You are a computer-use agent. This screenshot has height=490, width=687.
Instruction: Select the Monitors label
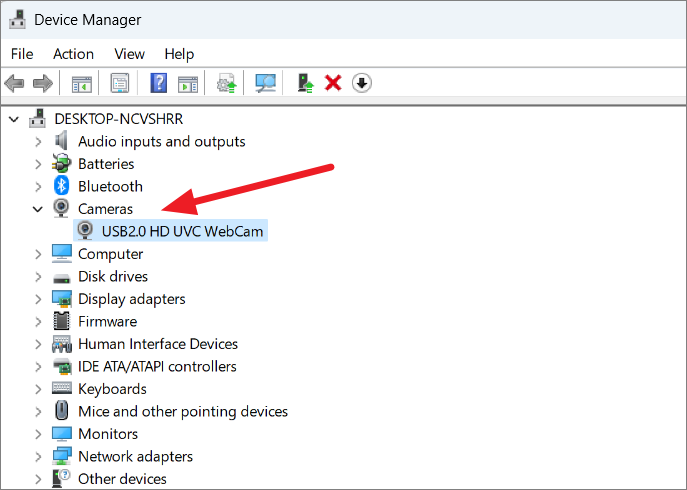[x=108, y=433]
